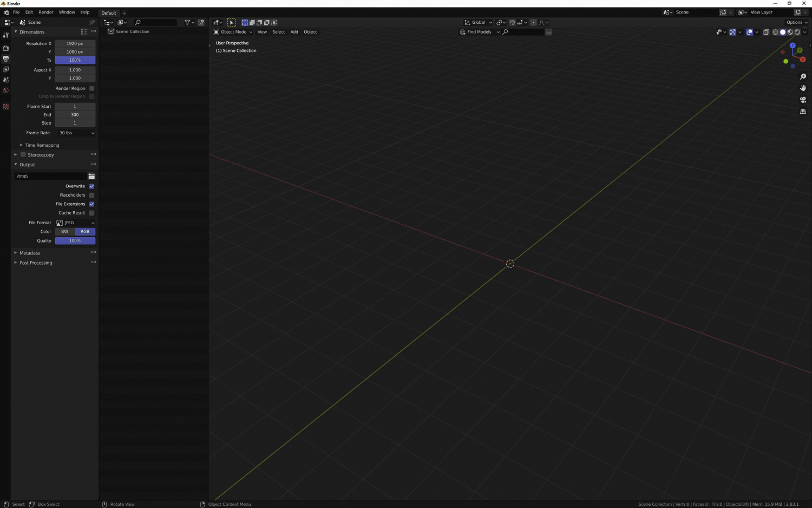
Task: Open the Texture properties checker tab
Action: 5,107
